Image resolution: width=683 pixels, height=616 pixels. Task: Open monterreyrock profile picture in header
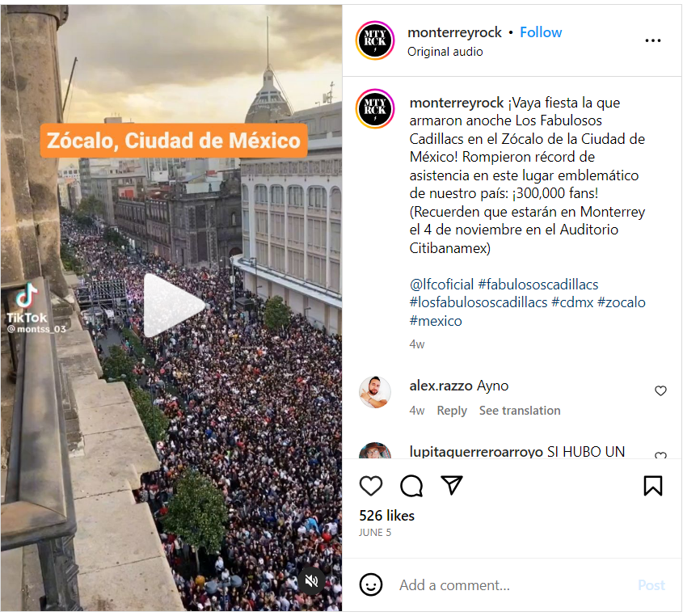click(374, 40)
